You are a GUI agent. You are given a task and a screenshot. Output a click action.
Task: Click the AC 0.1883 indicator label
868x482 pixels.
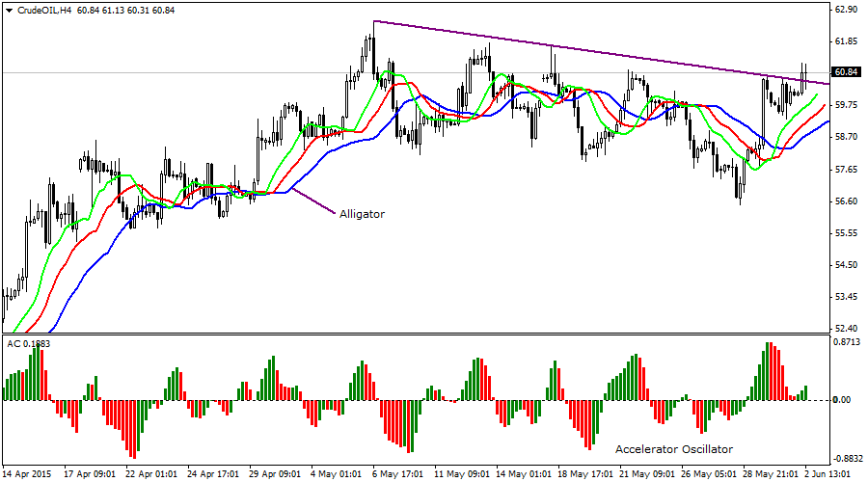point(29,343)
